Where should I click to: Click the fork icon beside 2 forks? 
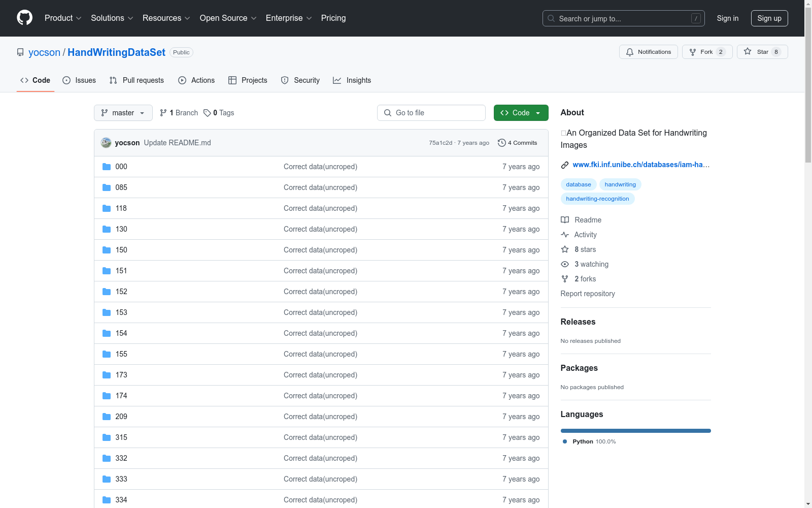565,279
